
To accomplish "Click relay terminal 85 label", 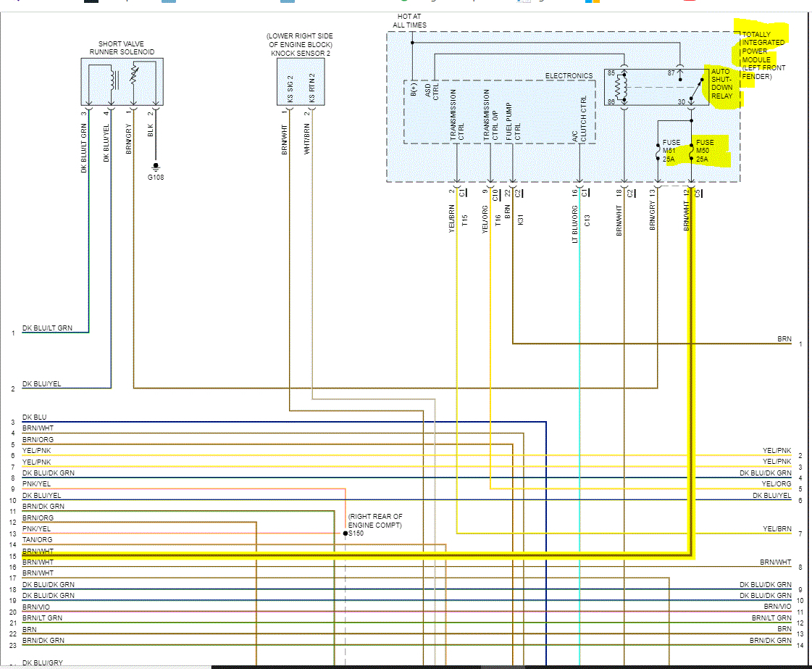I will click(x=611, y=73).
